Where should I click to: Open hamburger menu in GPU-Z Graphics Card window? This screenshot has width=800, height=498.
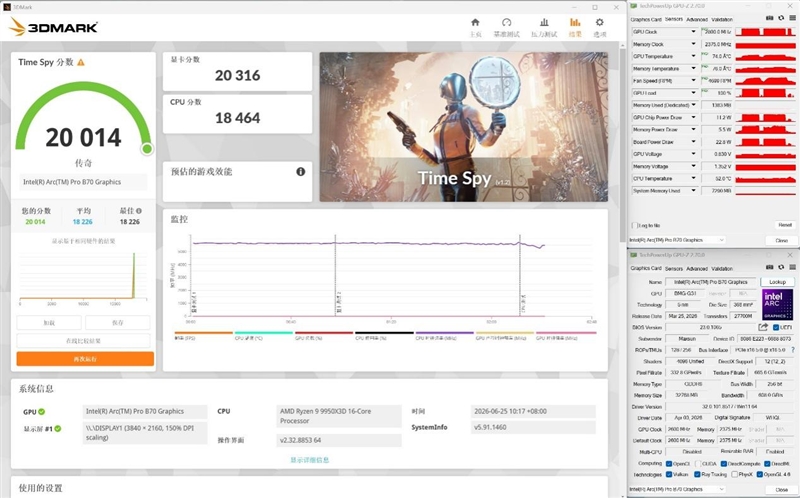(792, 267)
